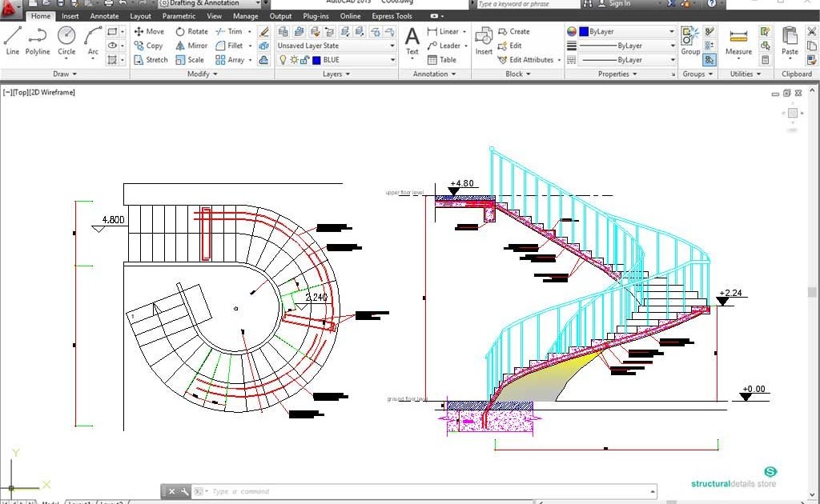820x504 pixels.
Task: Open the lineweight ByLayer dropdown
Action: point(627,46)
